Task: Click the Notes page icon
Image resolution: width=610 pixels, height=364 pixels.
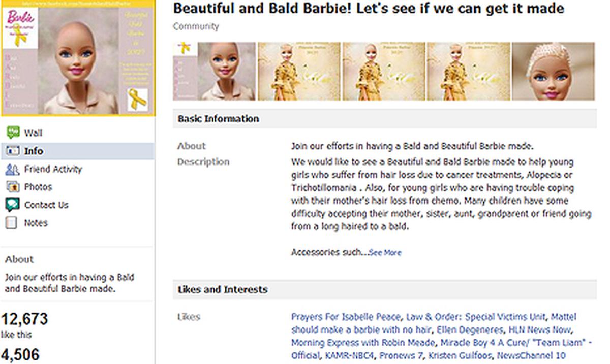Action: 12,223
